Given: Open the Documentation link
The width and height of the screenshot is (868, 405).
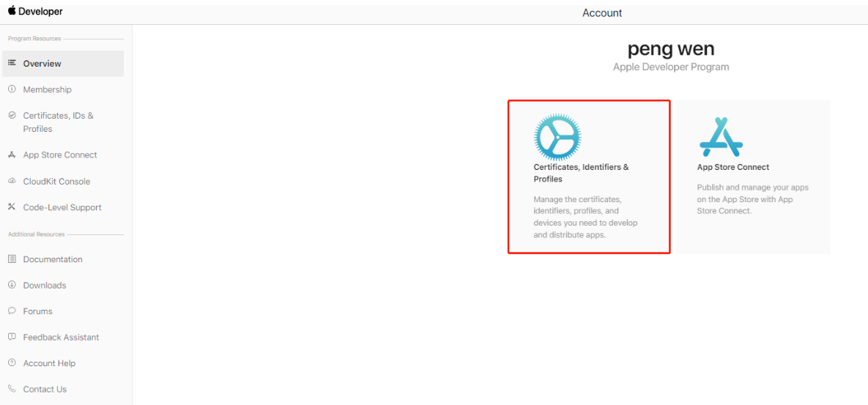Looking at the screenshot, I should (53, 259).
